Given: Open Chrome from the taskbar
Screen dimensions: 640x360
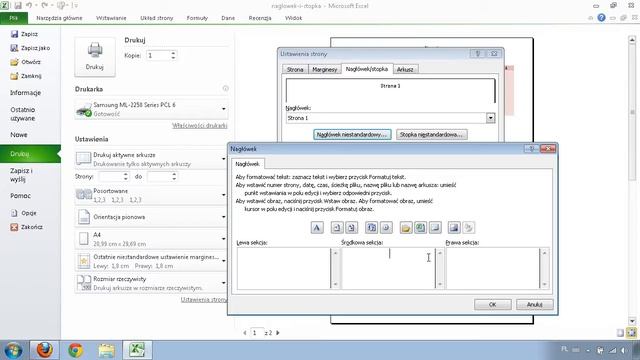Looking at the screenshot, I should click(76, 350).
